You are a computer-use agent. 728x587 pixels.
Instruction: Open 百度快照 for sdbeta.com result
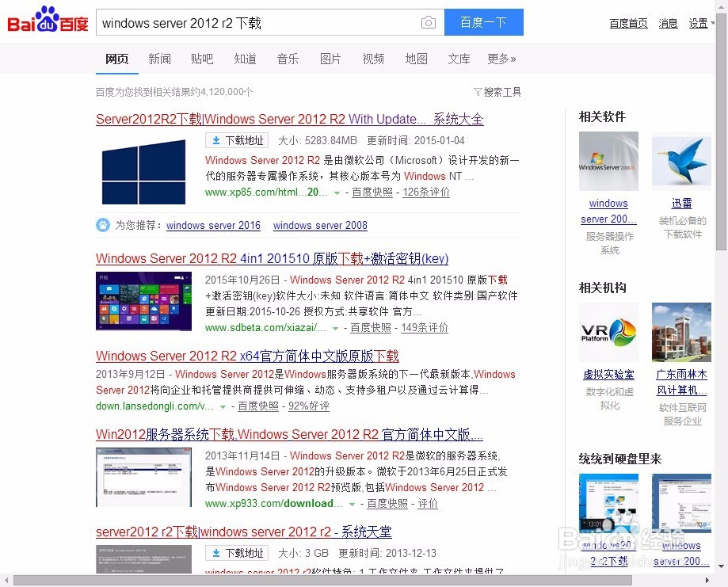click(x=371, y=328)
